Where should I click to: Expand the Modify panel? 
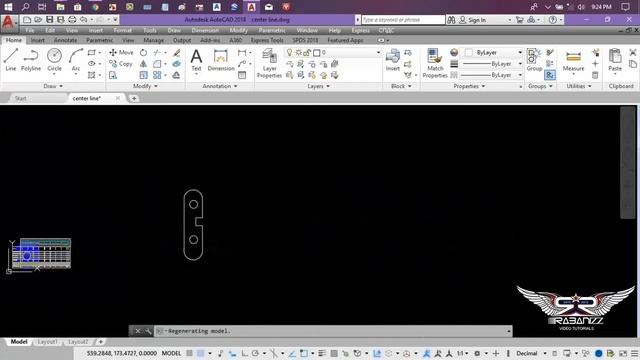tap(145, 86)
